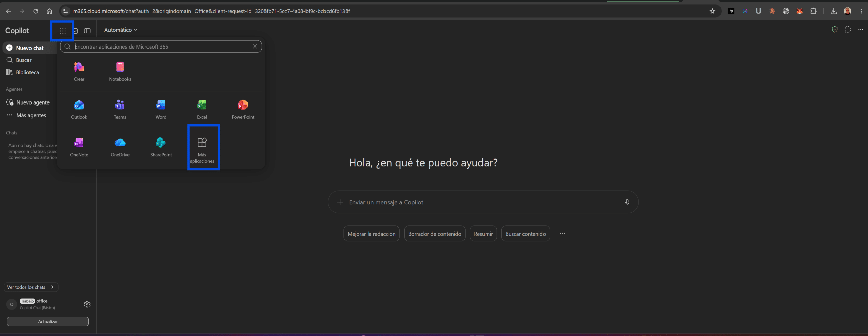
Task: Launch Outlook from the app list
Action: [79, 109]
